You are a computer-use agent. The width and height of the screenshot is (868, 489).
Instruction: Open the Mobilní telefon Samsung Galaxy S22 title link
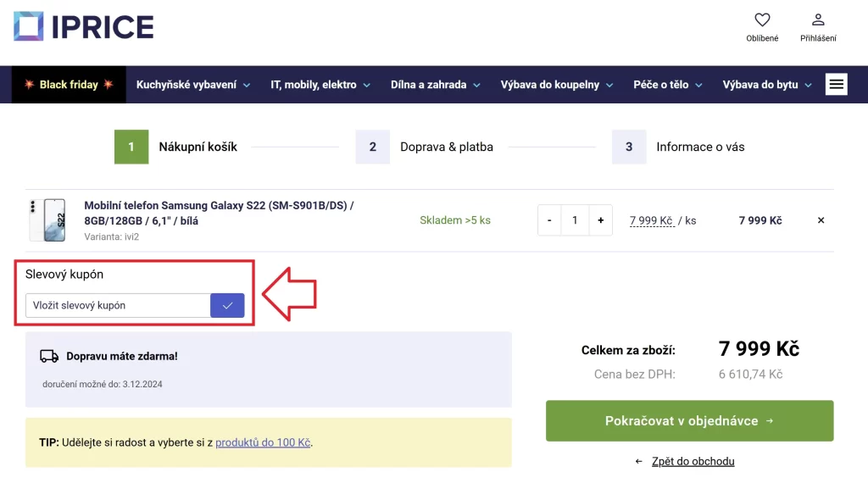219,213
